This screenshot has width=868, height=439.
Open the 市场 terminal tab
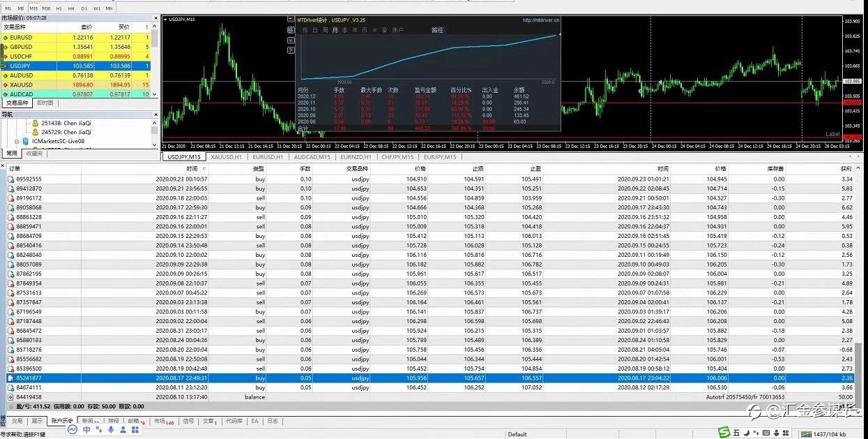pos(163,421)
